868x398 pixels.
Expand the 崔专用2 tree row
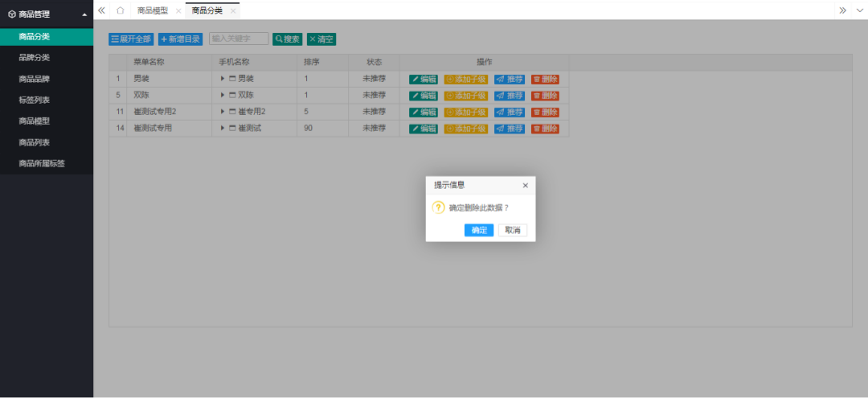(x=223, y=112)
